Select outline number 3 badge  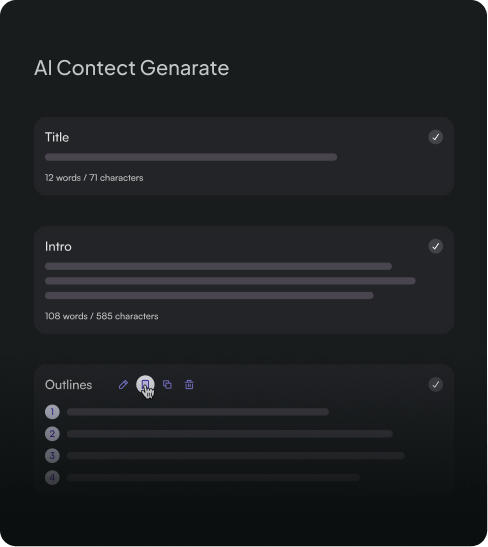(x=52, y=456)
